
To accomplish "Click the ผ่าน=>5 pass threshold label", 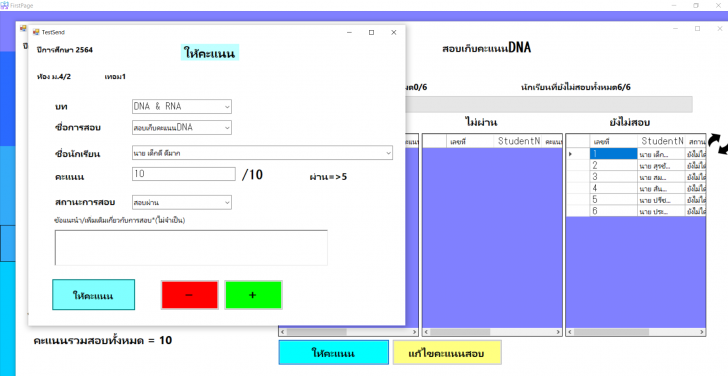I will pos(328,176).
